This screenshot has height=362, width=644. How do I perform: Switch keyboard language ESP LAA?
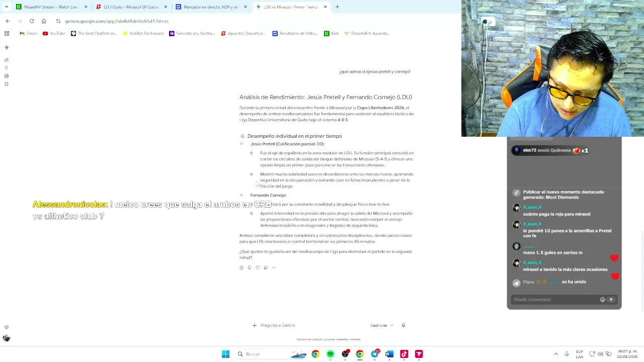pos(580,354)
